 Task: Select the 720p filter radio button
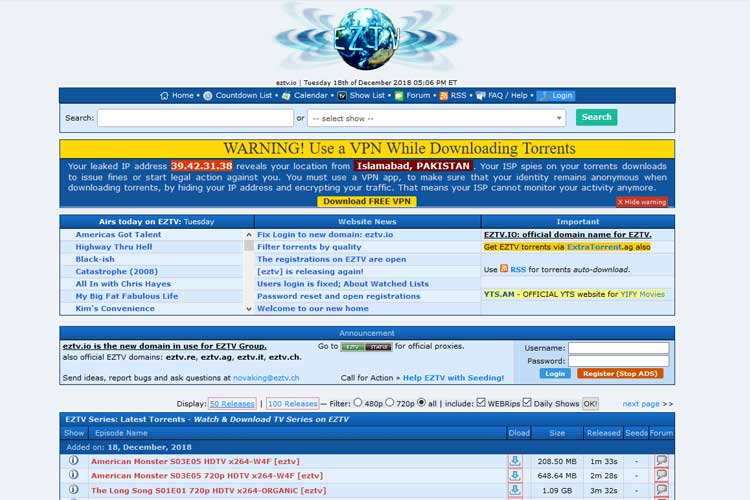point(389,402)
